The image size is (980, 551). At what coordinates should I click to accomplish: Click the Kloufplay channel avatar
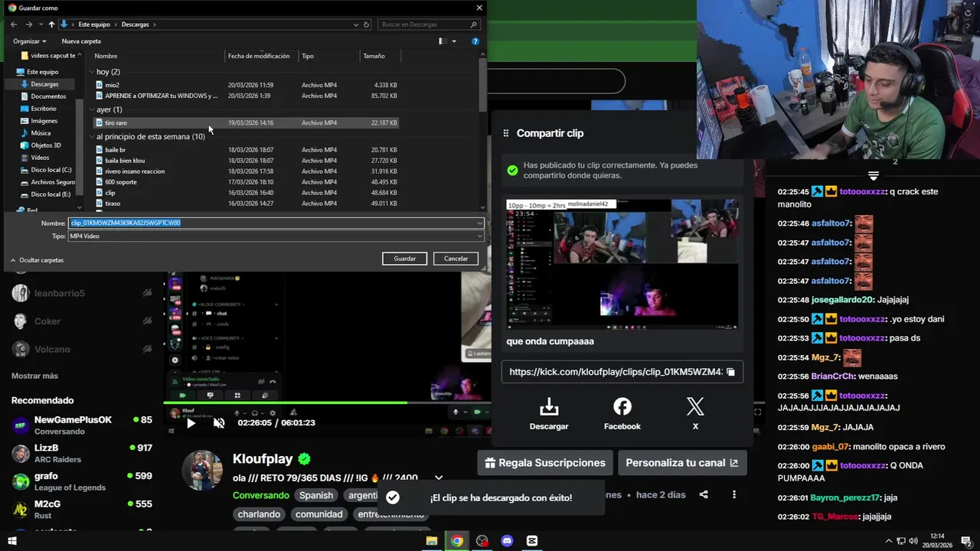click(x=202, y=470)
